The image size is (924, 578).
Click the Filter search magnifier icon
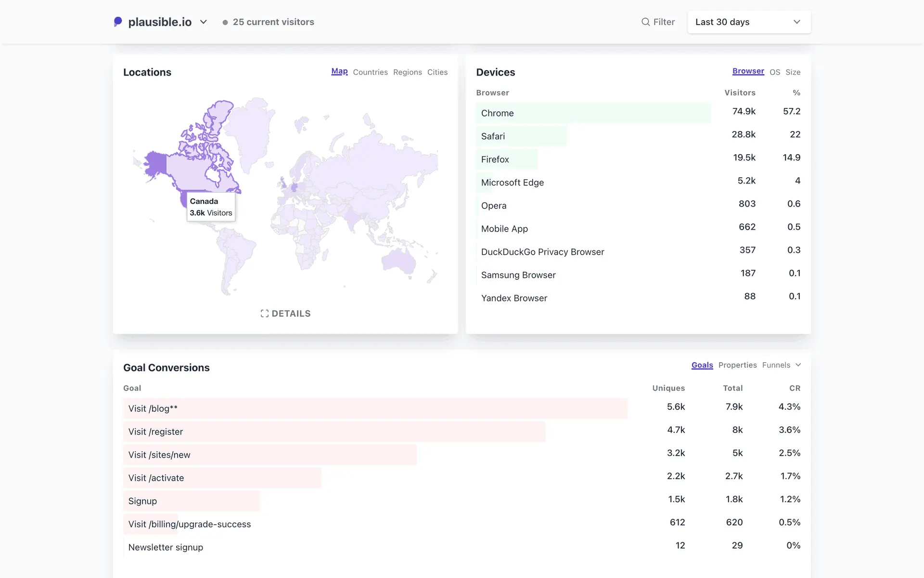pos(645,22)
